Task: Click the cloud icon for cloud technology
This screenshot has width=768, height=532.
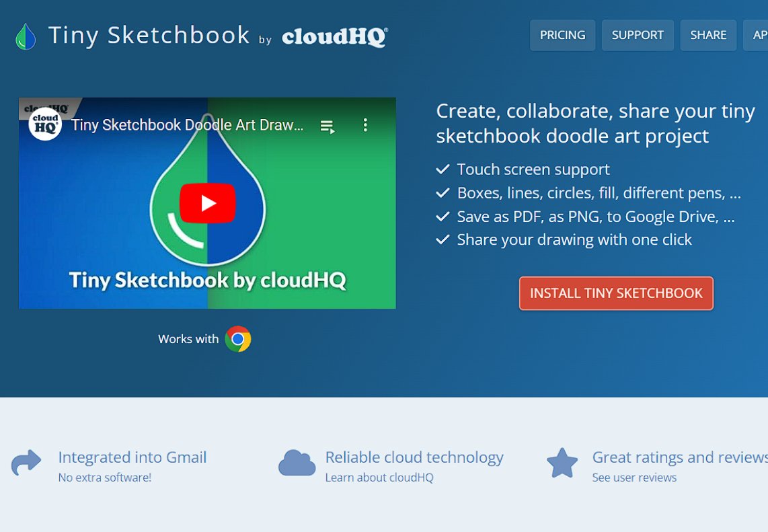Action: coord(297,463)
